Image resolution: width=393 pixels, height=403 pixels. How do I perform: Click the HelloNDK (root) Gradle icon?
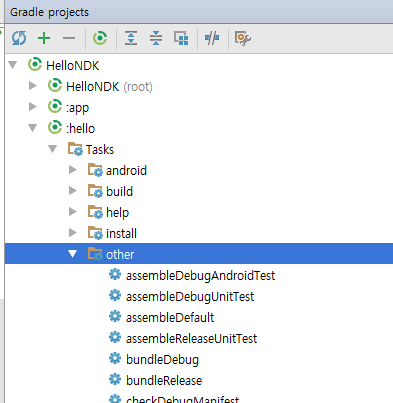(x=55, y=85)
